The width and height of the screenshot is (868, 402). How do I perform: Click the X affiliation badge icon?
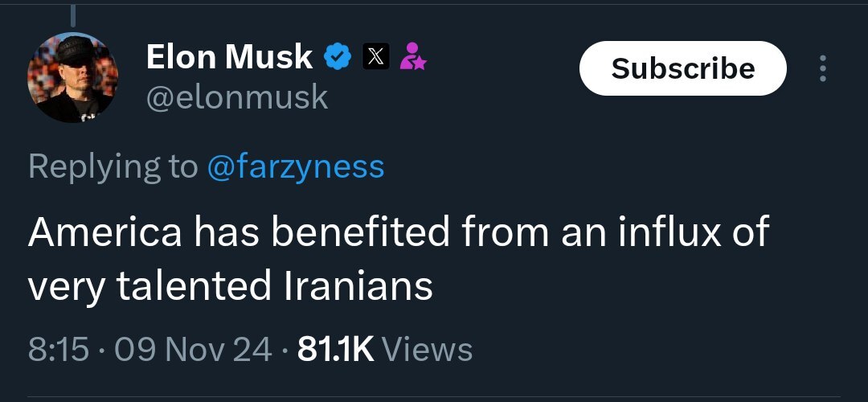point(376,56)
